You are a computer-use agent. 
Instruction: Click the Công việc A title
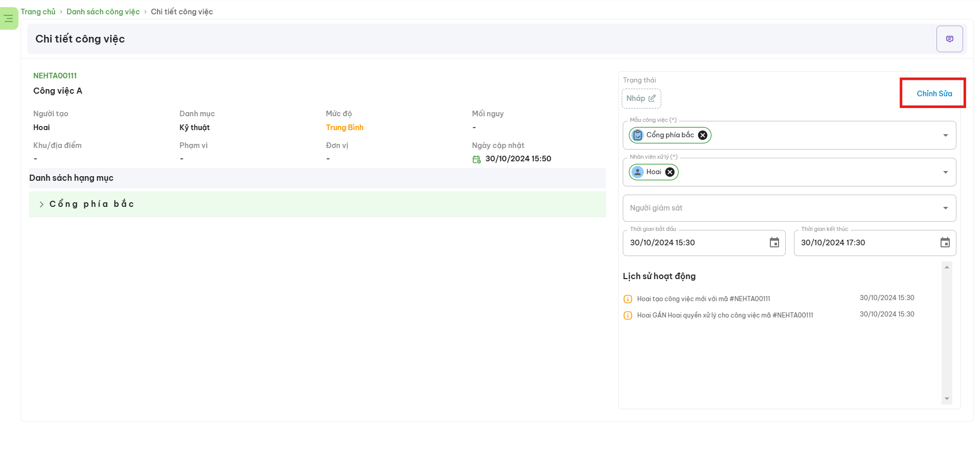tap(58, 91)
